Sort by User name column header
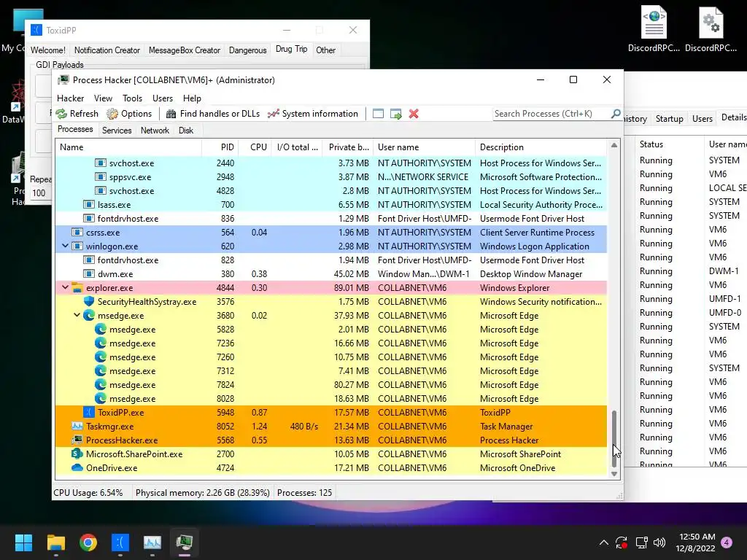The image size is (747, 560). tap(424, 147)
